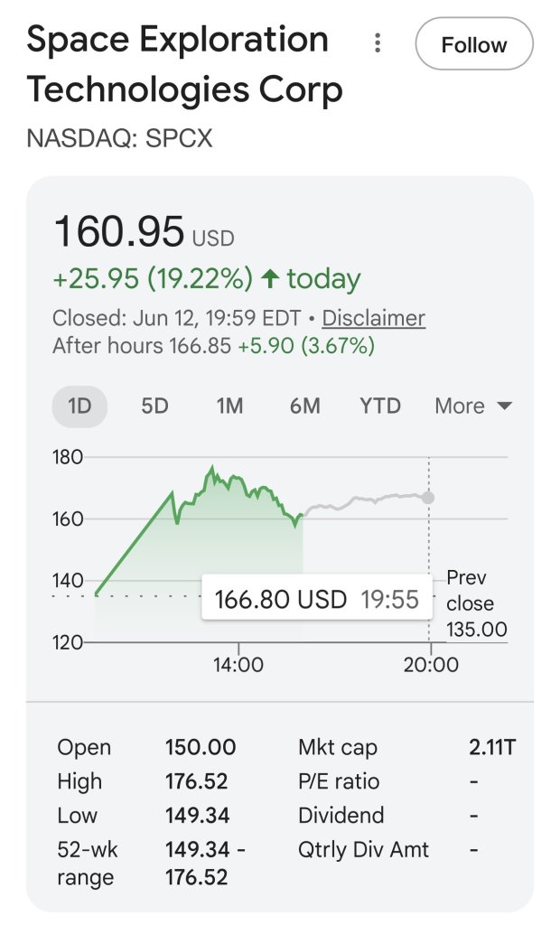Click the gray after-hours price line

point(366,500)
